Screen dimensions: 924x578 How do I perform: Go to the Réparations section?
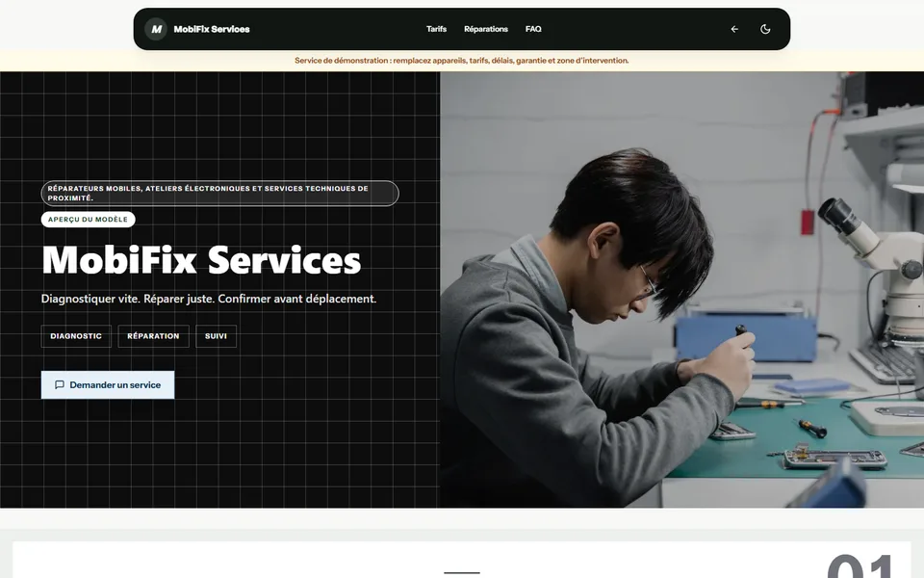pyautogui.click(x=486, y=29)
